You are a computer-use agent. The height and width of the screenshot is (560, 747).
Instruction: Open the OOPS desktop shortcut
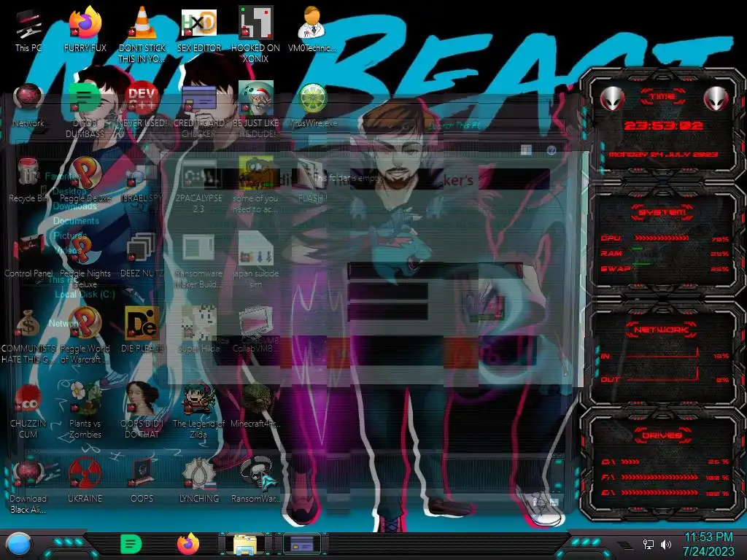(142, 481)
